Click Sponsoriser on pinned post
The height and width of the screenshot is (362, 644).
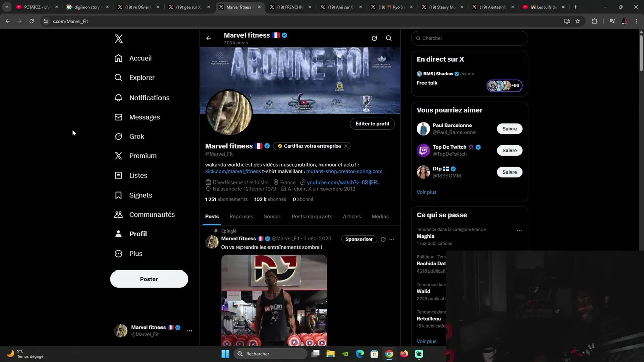tap(359, 239)
